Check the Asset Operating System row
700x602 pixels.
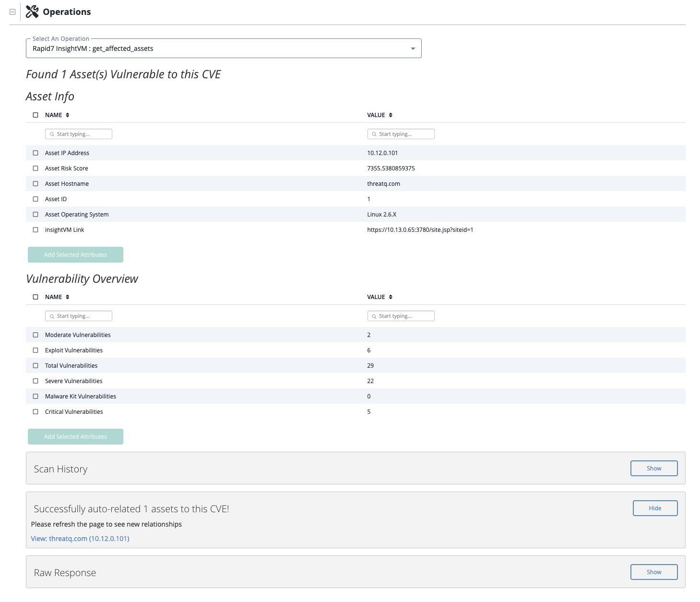click(x=36, y=215)
